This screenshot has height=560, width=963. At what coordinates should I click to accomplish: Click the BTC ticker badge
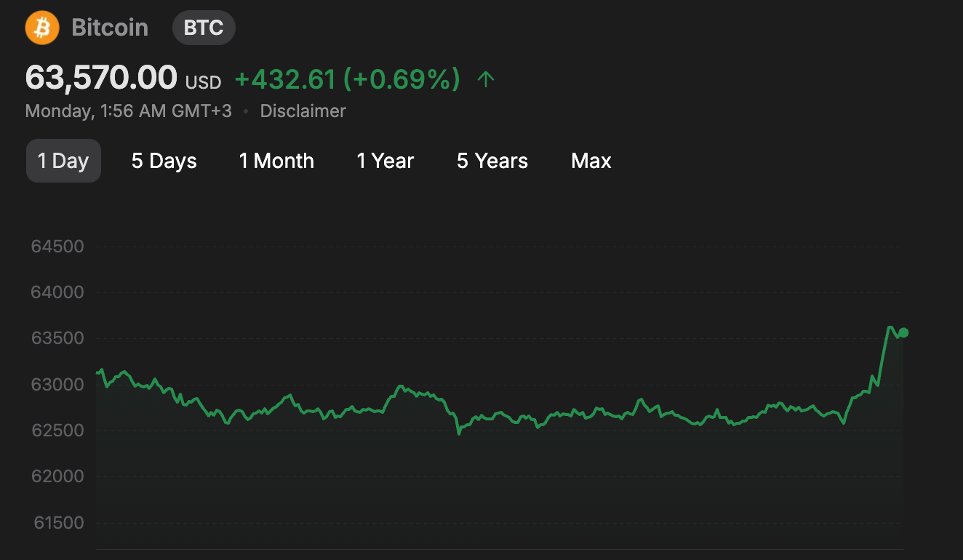click(204, 28)
